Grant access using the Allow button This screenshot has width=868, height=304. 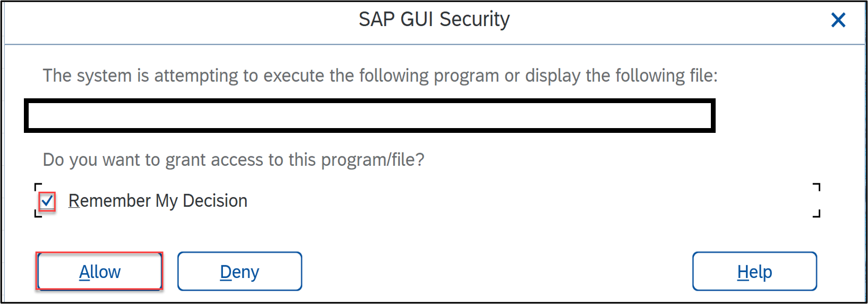pyautogui.click(x=99, y=272)
